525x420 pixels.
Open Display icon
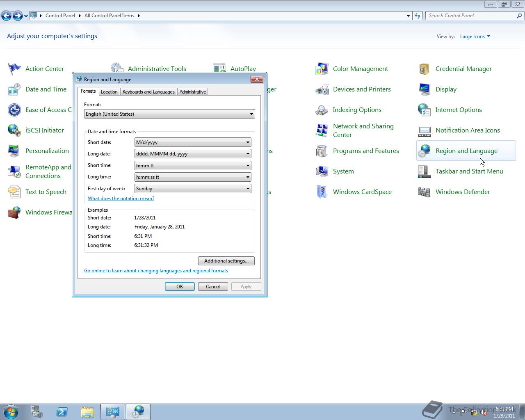(x=425, y=89)
